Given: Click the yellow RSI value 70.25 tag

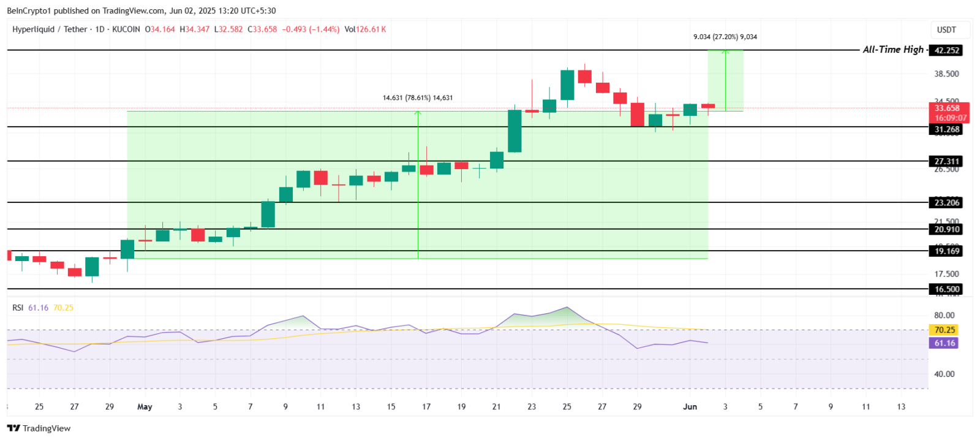Looking at the screenshot, I should 944,330.
